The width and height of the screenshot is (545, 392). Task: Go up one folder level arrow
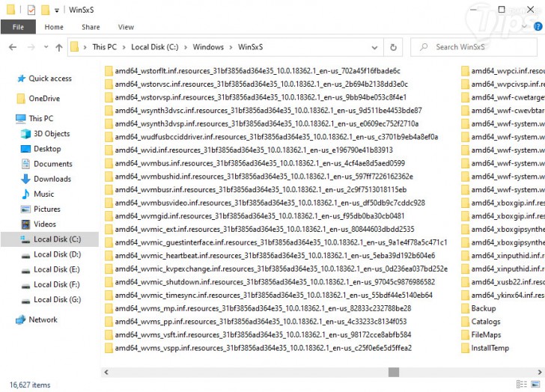click(x=59, y=47)
